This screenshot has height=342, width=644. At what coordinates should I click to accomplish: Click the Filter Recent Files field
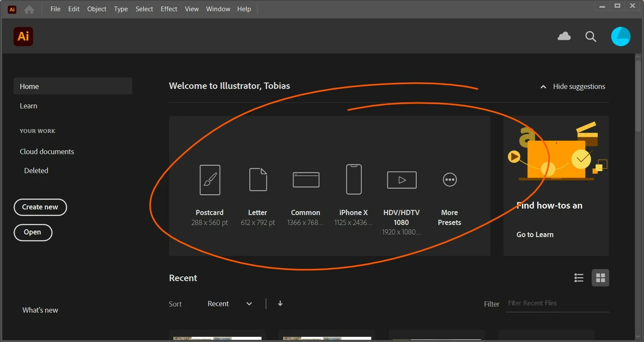[557, 303]
